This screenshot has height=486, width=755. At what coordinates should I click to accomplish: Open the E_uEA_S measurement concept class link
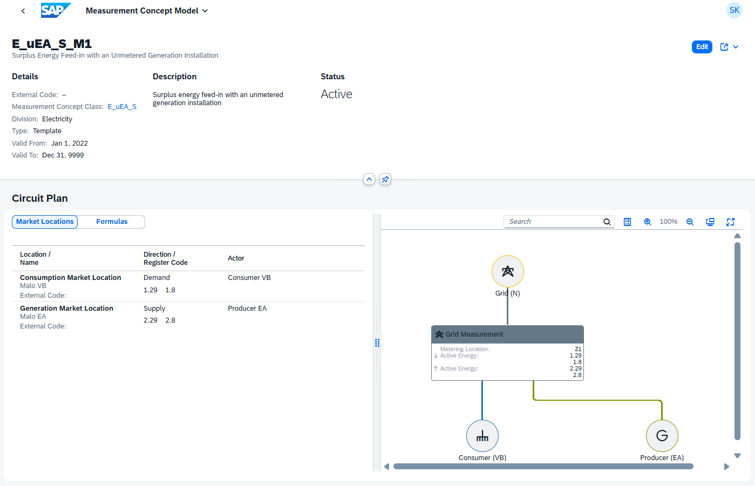(x=122, y=107)
